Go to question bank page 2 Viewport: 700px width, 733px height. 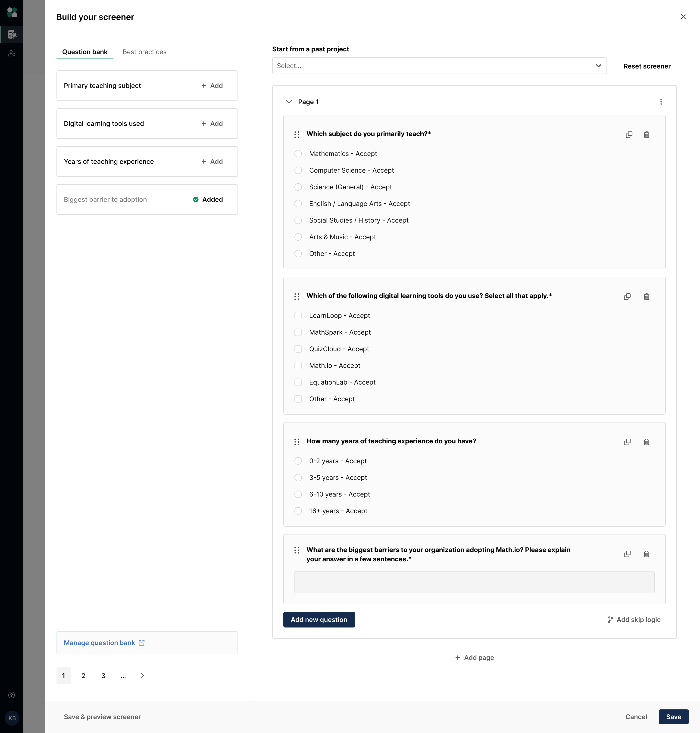pyautogui.click(x=83, y=676)
